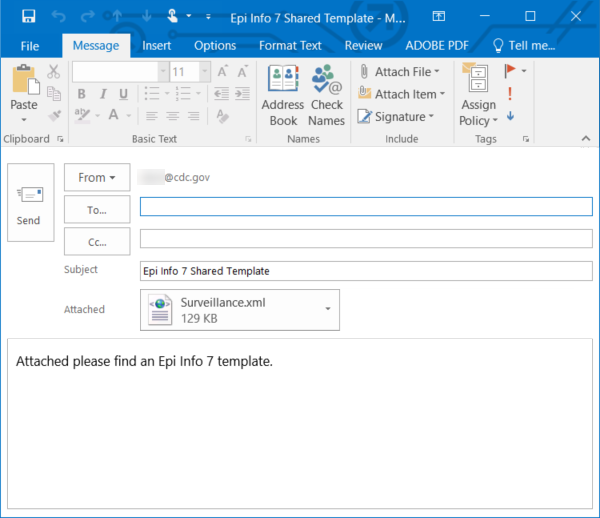Mark message as High Importance
Image resolution: width=600 pixels, height=518 pixels.
click(511, 94)
